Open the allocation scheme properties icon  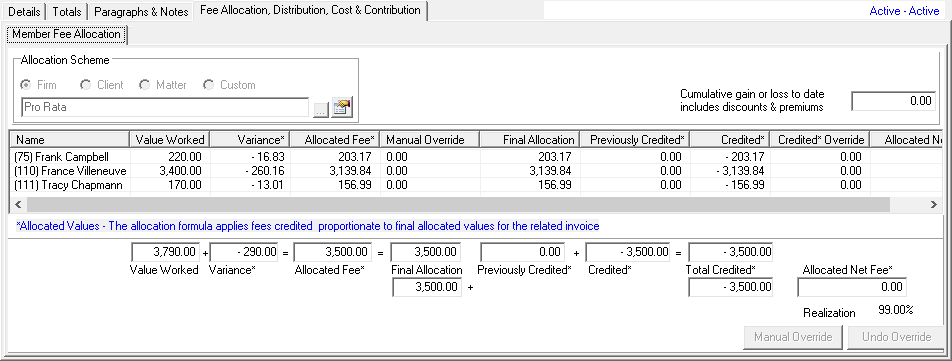tap(342, 108)
